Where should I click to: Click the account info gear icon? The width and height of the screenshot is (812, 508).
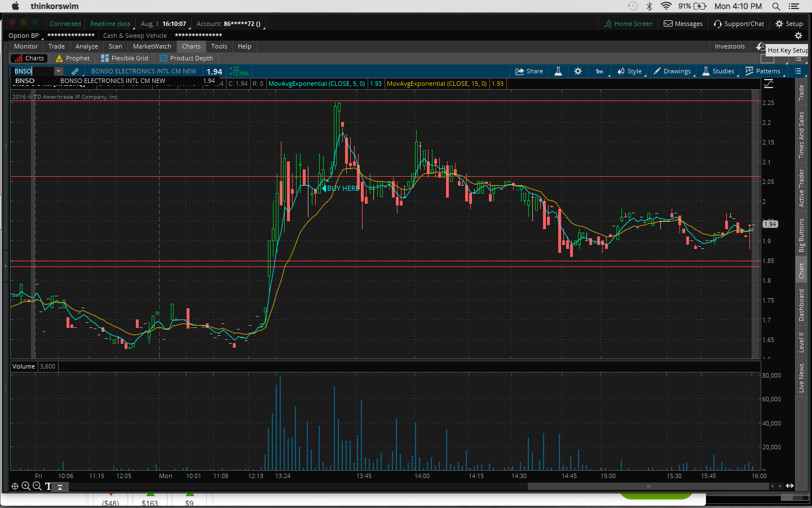pyautogui.click(x=798, y=36)
